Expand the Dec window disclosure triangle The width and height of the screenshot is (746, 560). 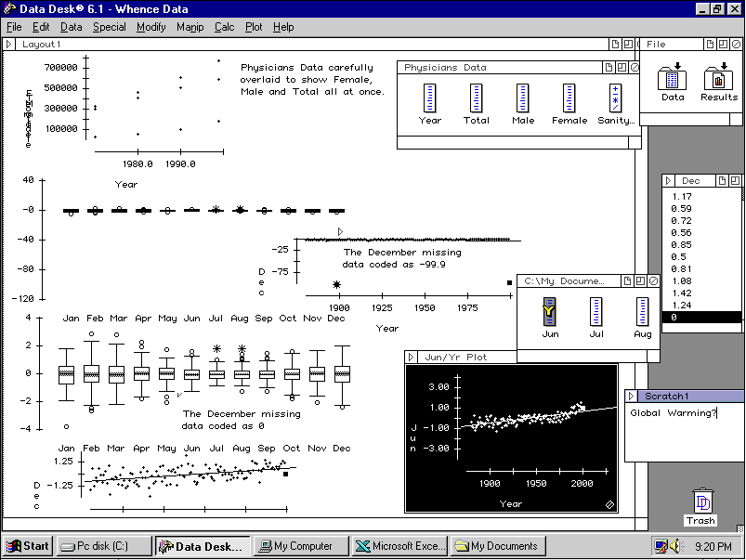coord(669,180)
